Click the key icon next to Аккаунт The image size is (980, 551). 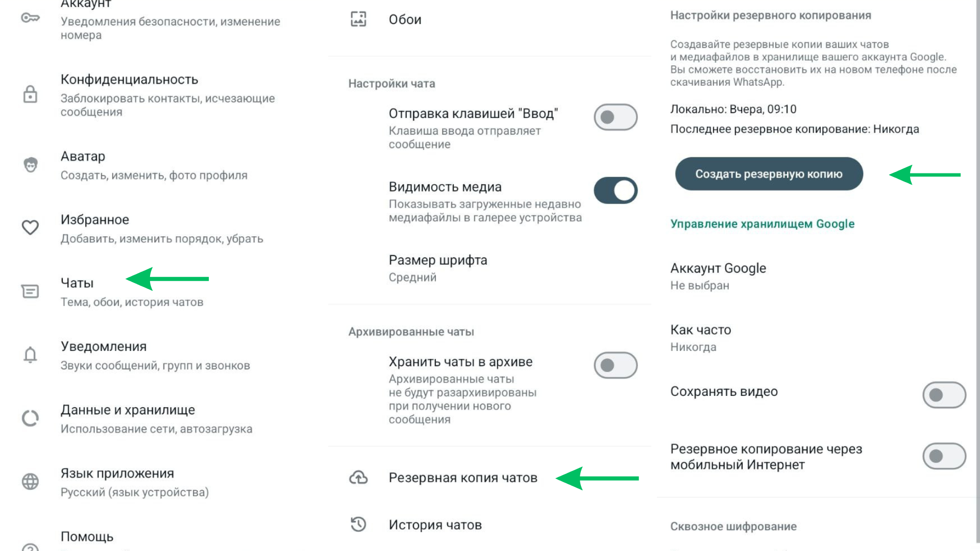30,18
